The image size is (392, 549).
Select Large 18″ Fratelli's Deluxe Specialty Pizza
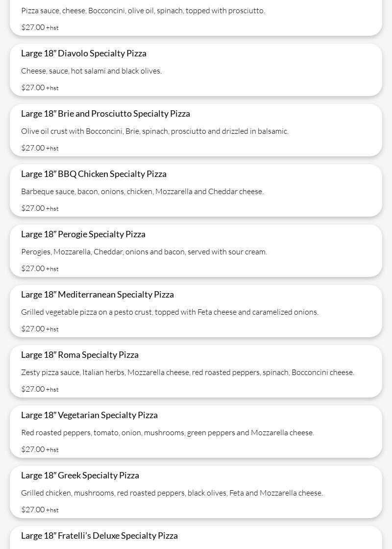click(x=99, y=535)
